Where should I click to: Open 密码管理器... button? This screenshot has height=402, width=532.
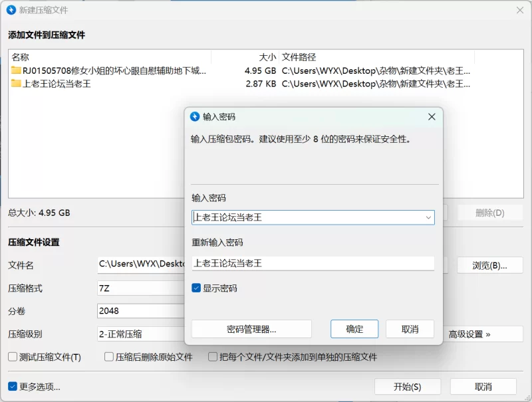[251, 329]
